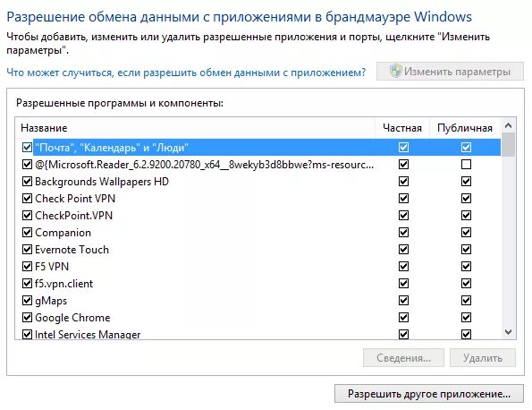Toggle Companion enabled checkbox

point(27,233)
